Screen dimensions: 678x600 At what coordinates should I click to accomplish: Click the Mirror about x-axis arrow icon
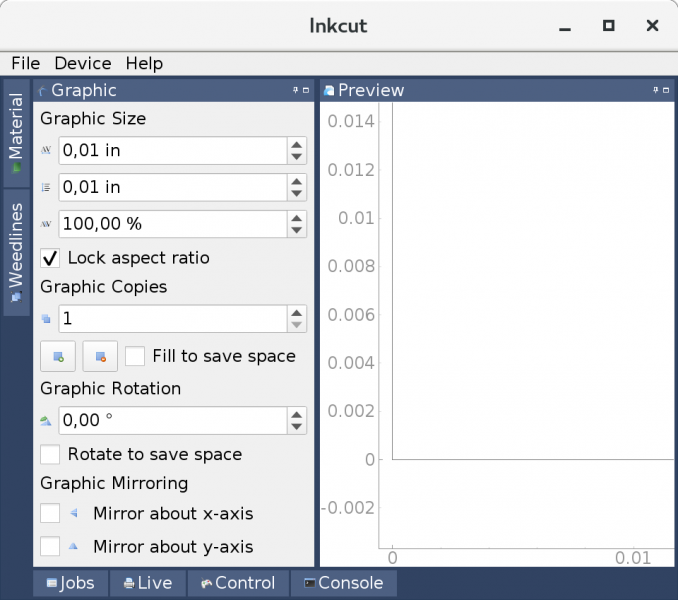[x=73, y=514]
